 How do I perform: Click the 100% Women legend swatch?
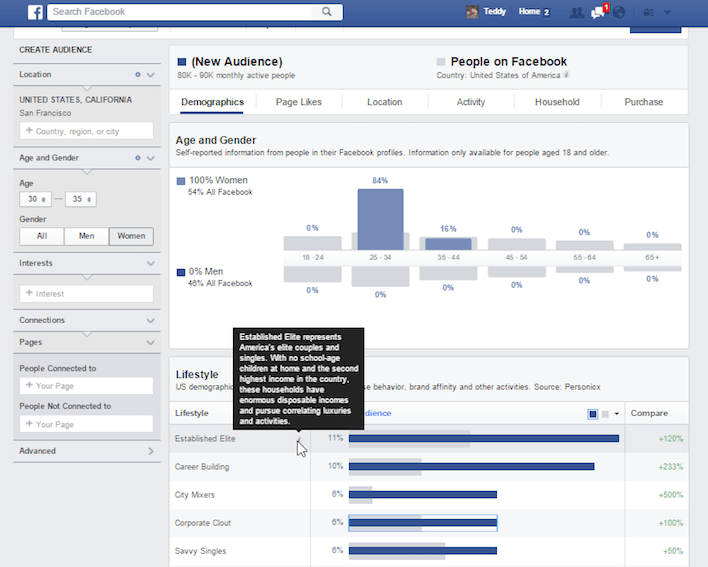pyautogui.click(x=181, y=181)
